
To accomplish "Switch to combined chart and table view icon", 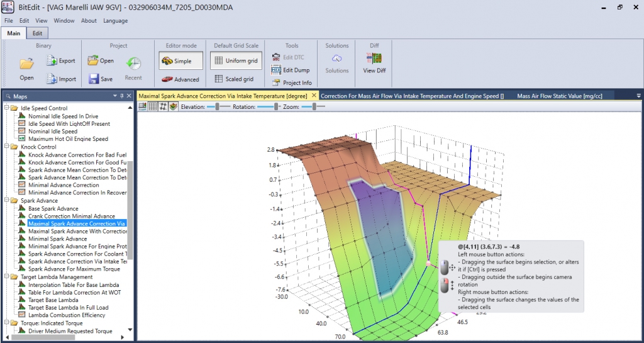I will tap(143, 106).
